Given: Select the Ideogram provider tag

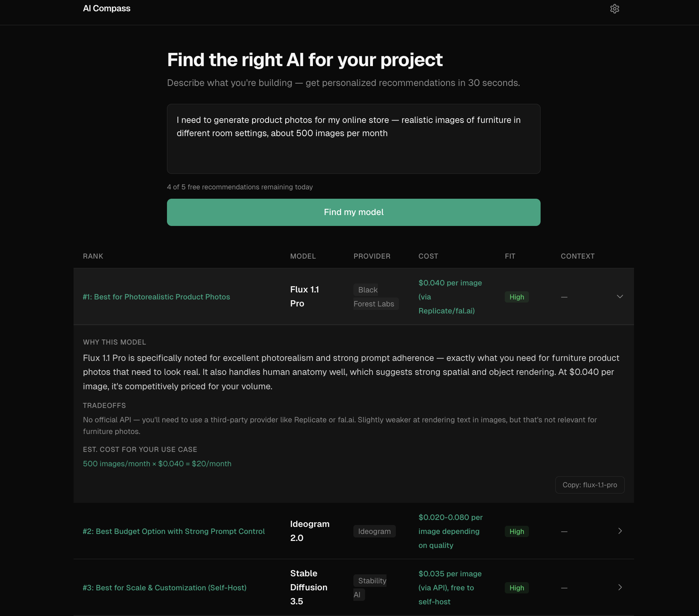Looking at the screenshot, I should 374,531.
